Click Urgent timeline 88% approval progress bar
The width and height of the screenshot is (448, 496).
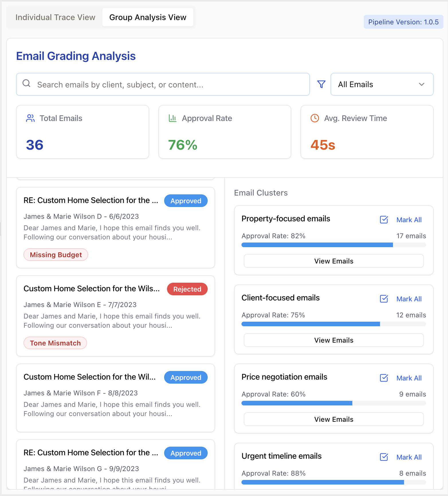334,482
